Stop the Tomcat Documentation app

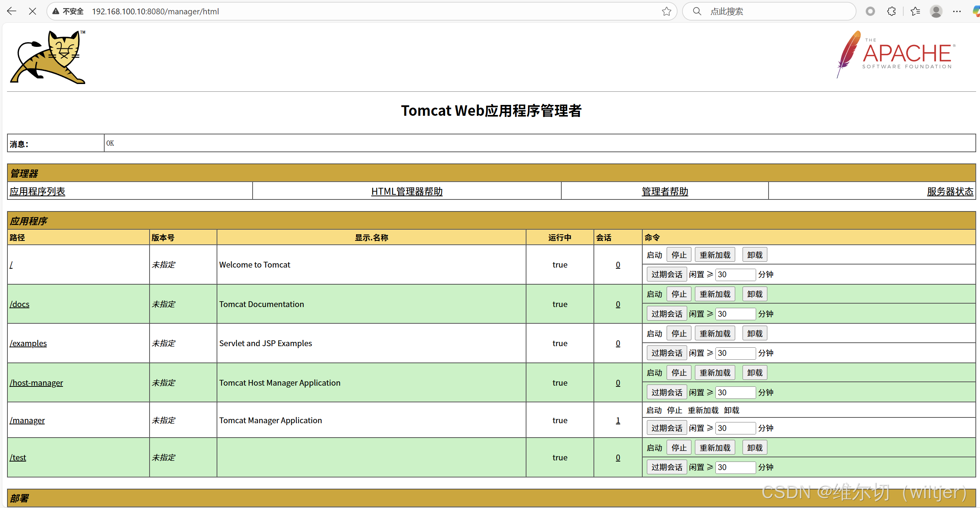(679, 294)
